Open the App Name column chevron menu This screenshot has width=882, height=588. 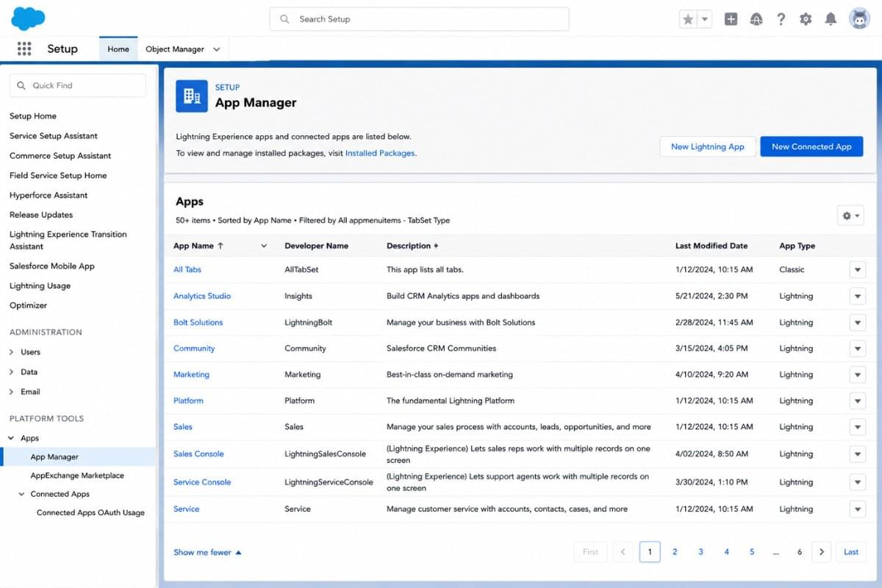tap(264, 245)
